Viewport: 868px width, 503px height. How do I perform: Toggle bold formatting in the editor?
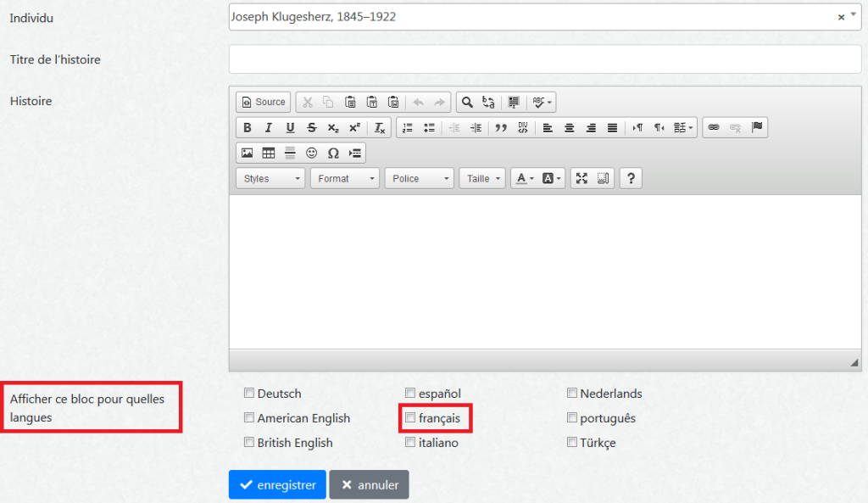(x=248, y=128)
